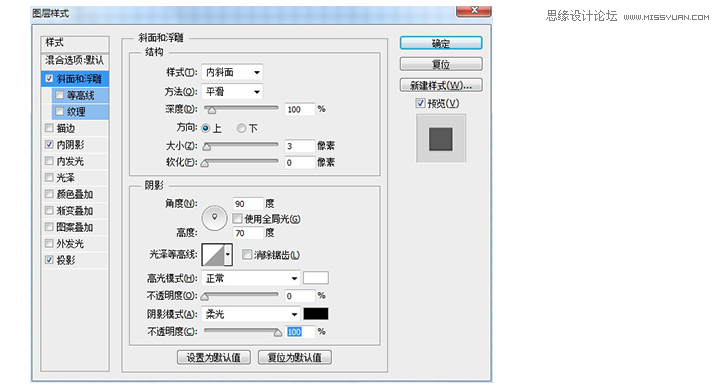Click the 深度 value field showing 100
Image resolution: width=720 pixels, height=388 pixels.
coord(300,109)
